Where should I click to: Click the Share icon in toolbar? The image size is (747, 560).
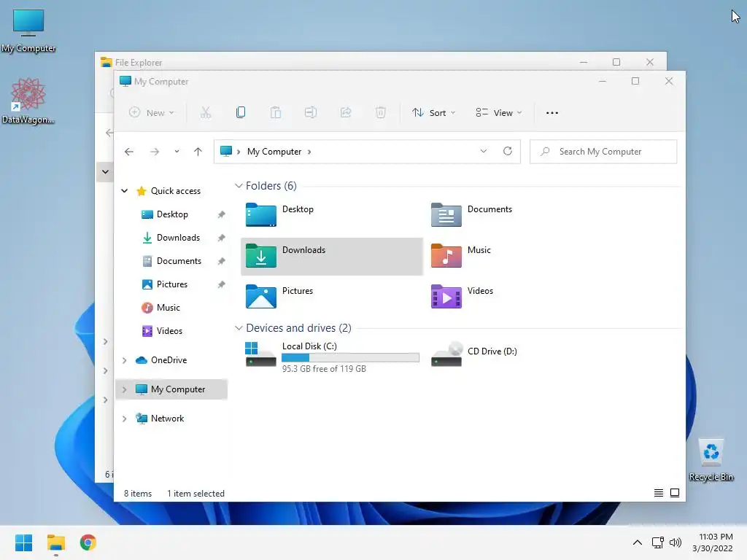click(x=346, y=112)
